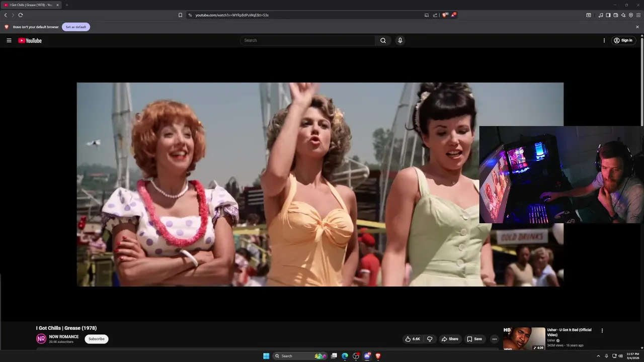Show hidden system tray icons
Viewport: 644px width, 362px height.
598,356
